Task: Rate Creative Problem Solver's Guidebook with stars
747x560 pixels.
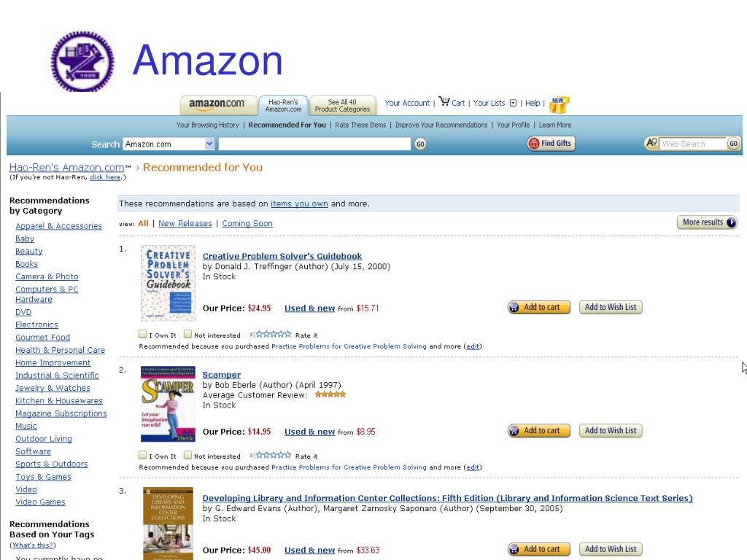Action: point(274,334)
